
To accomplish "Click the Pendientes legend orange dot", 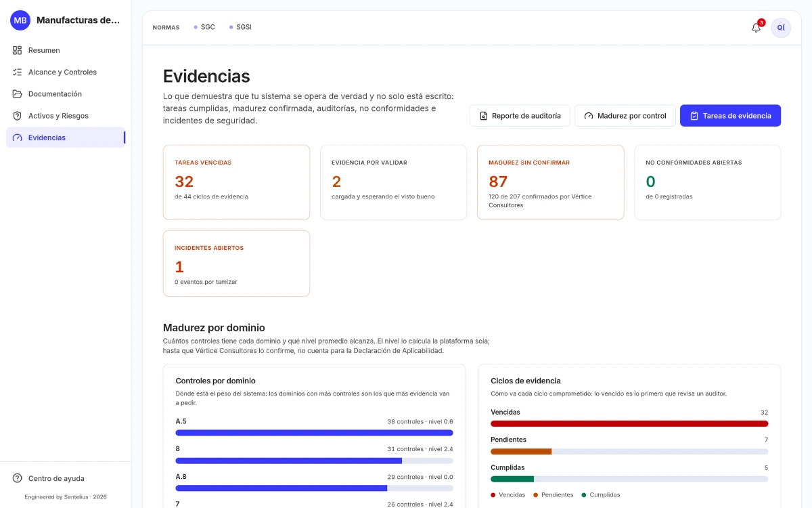I will click(x=535, y=495).
